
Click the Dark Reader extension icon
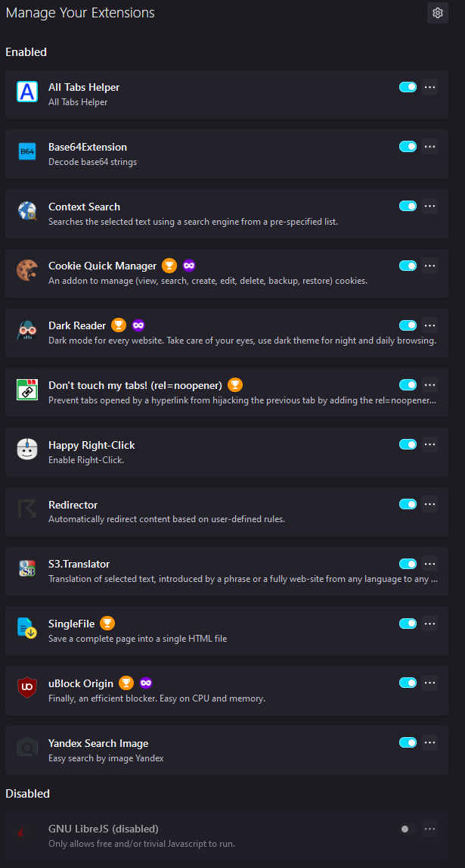pyautogui.click(x=27, y=331)
